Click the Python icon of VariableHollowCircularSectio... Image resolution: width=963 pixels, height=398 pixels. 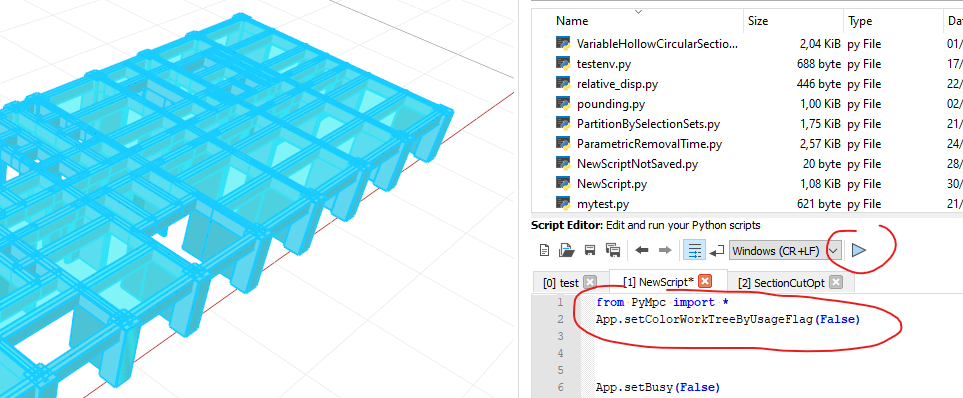pyautogui.click(x=563, y=43)
